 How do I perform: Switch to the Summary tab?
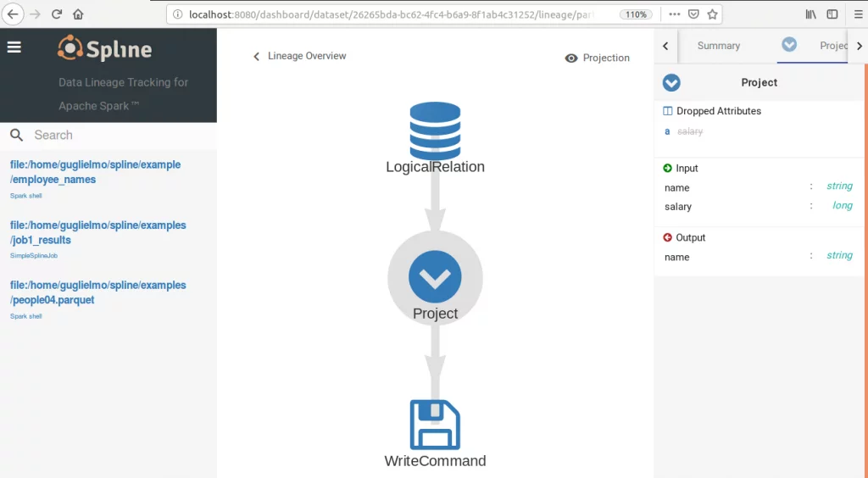719,46
